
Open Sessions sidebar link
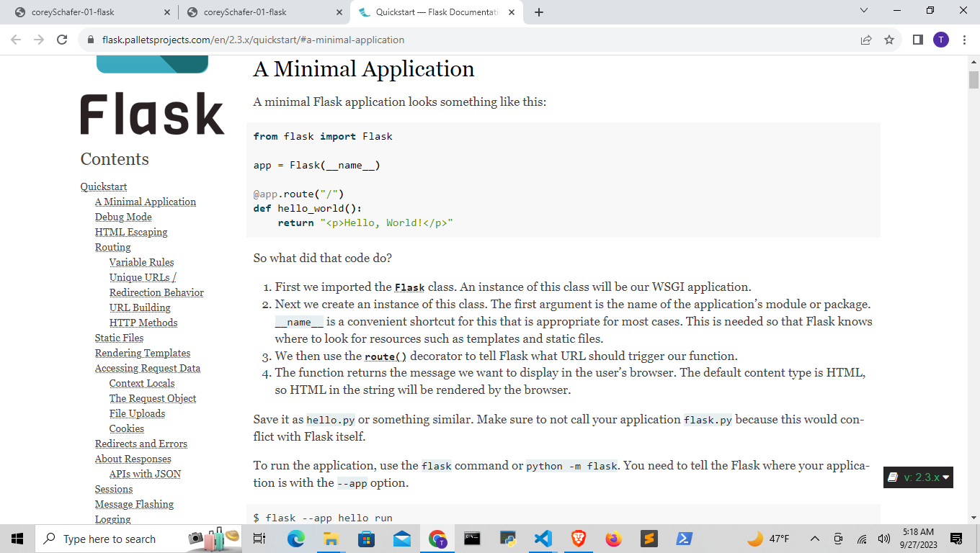(x=114, y=490)
